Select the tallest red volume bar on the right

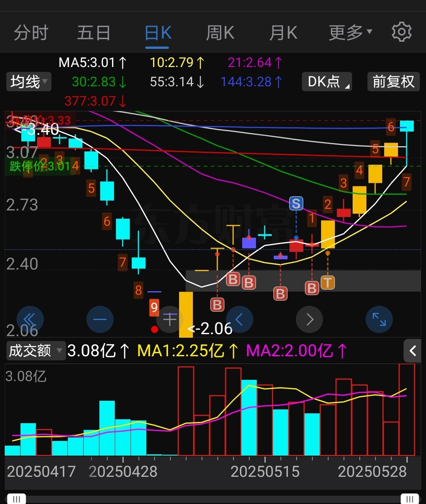click(x=407, y=410)
